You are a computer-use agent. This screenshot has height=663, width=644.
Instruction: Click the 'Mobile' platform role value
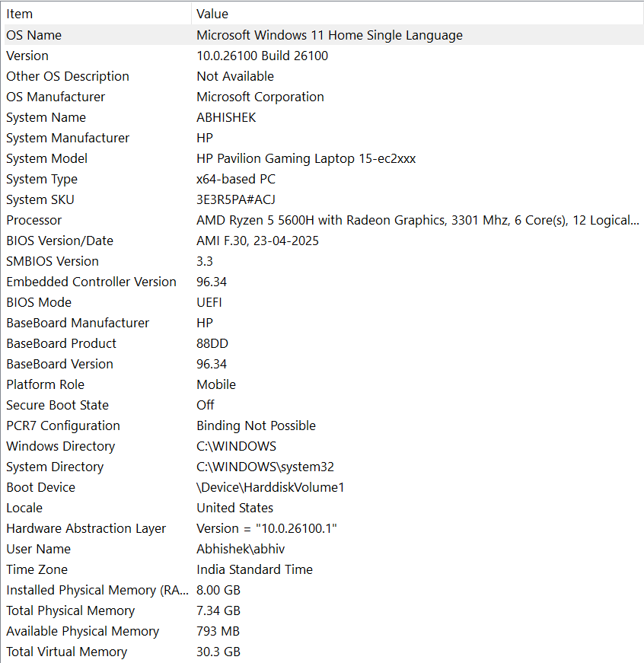(216, 384)
